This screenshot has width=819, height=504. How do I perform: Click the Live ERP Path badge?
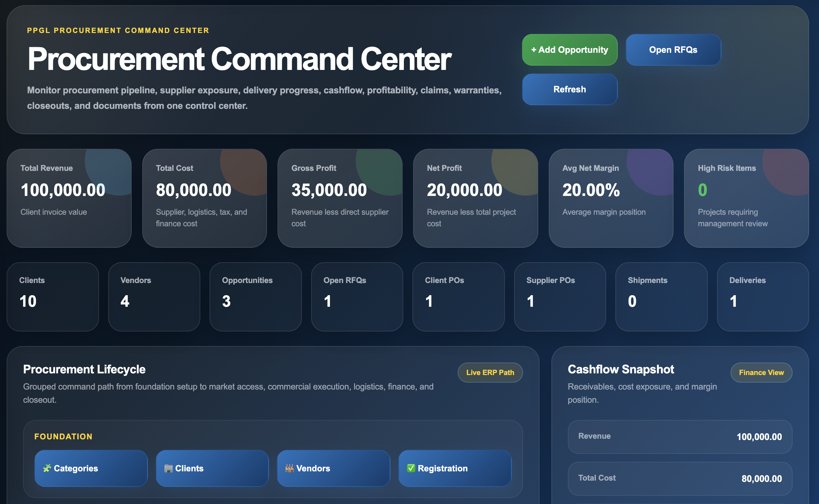[490, 372]
